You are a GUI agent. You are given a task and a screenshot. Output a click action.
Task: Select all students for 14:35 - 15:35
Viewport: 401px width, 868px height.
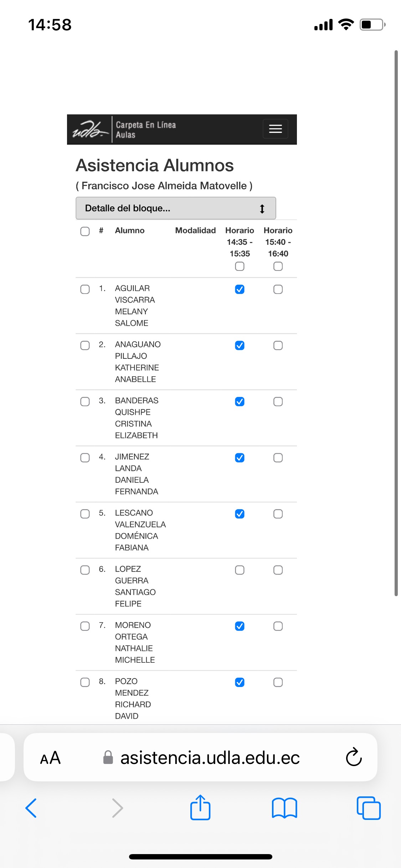coord(240,266)
